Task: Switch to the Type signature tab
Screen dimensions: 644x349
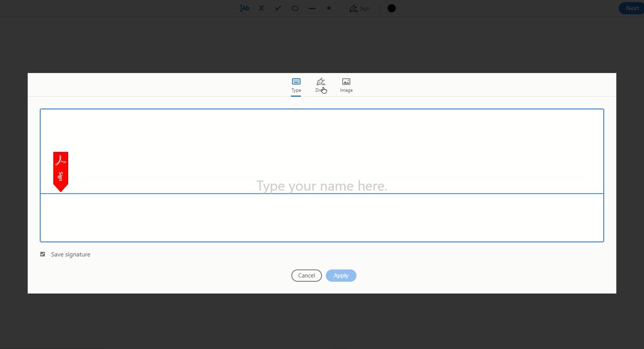Action: pyautogui.click(x=296, y=85)
